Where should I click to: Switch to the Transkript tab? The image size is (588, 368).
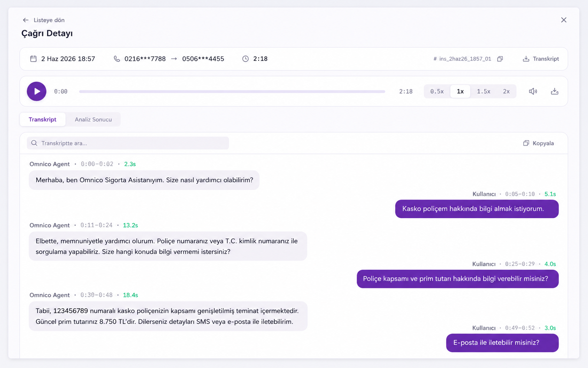[x=43, y=119]
